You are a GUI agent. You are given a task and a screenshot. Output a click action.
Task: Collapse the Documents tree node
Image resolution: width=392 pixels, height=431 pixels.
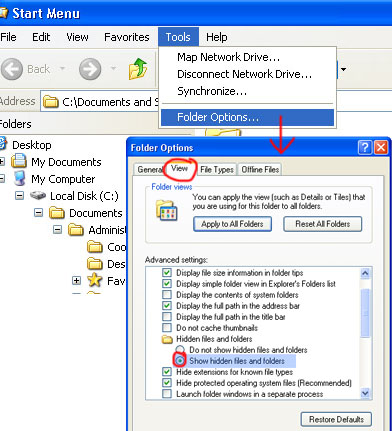(x=39, y=212)
